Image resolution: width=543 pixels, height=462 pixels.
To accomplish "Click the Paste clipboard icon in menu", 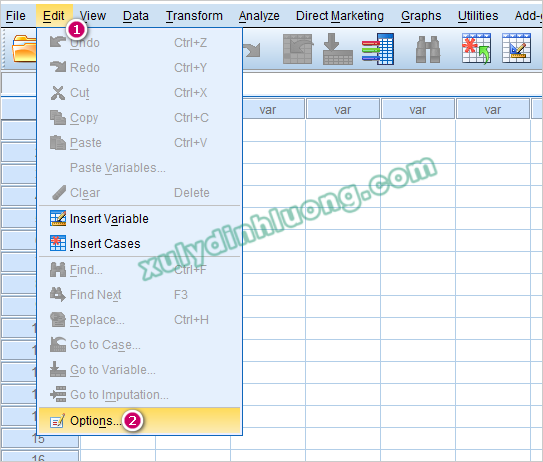I will 57,142.
